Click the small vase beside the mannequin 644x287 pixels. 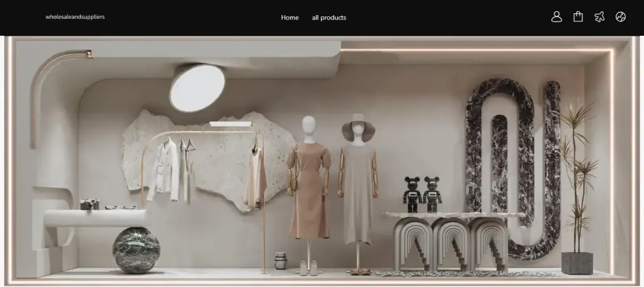[x=280, y=260]
